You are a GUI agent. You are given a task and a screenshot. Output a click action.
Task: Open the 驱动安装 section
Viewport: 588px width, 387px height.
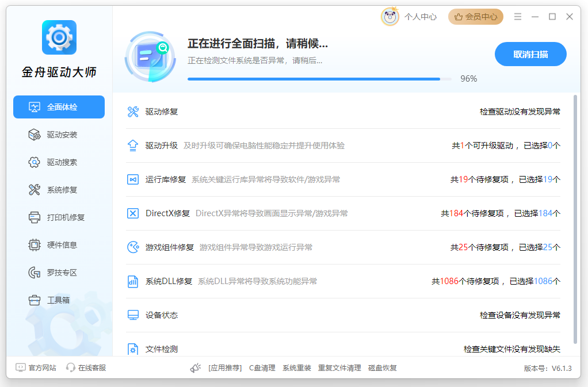tap(59, 135)
